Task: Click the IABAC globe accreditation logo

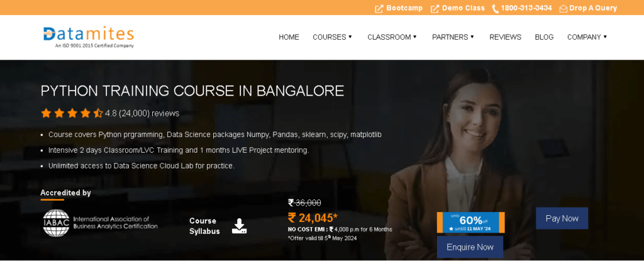Action: (56, 223)
